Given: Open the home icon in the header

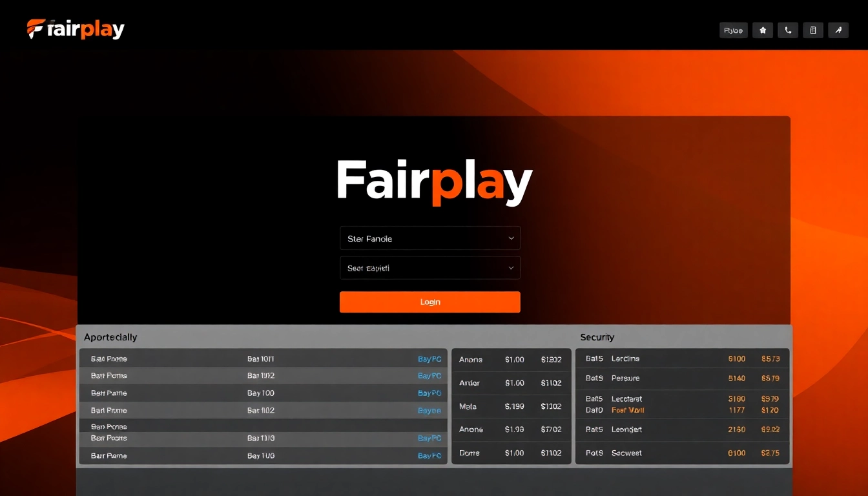Looking at the screenshot, I should click(x=763, y=30).
